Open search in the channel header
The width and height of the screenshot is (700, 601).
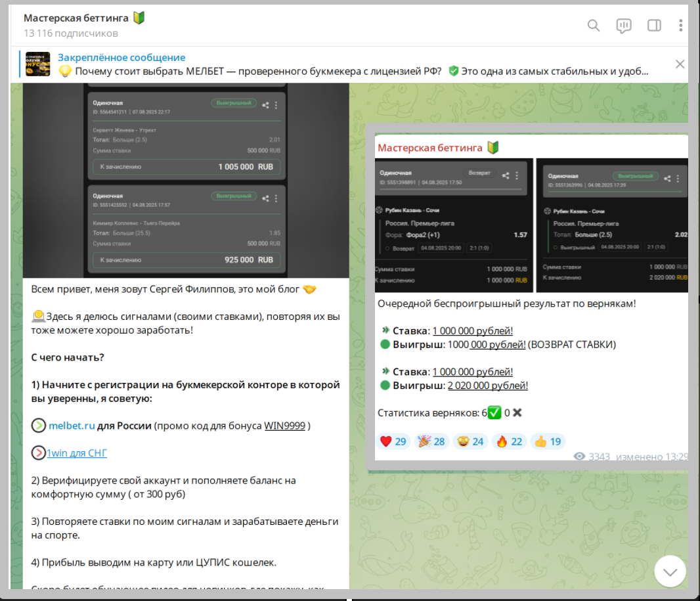point(594,26)
